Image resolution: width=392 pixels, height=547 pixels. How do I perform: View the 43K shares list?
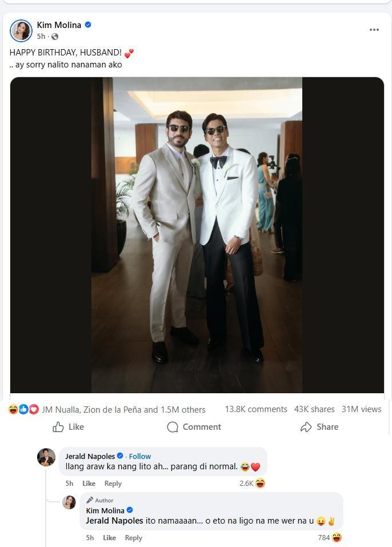(314, 409)
